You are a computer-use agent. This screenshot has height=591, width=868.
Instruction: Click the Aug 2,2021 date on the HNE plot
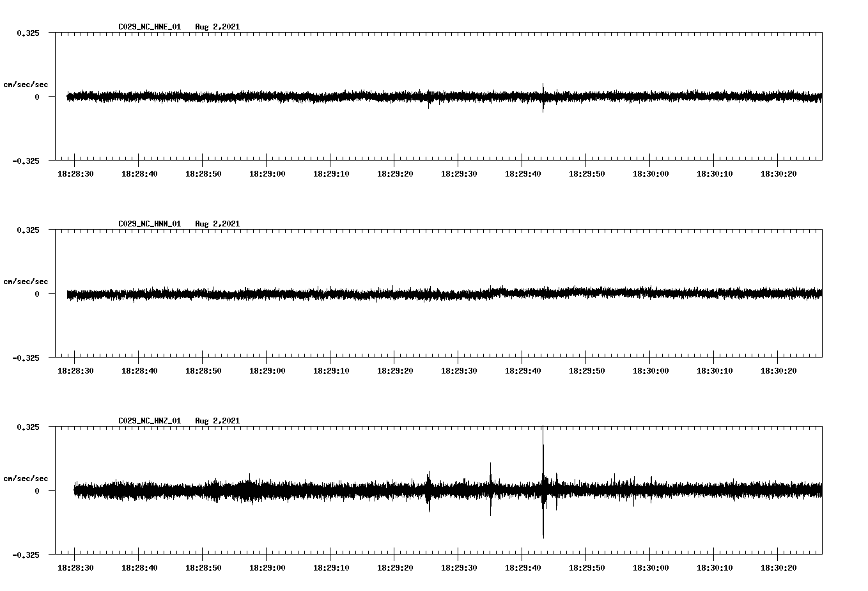[x=217, y=27]
